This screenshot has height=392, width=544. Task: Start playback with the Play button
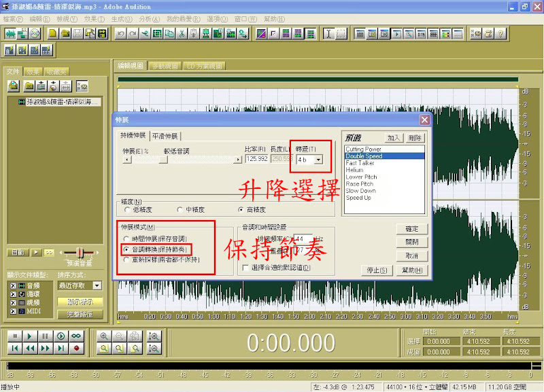[30, 336]
